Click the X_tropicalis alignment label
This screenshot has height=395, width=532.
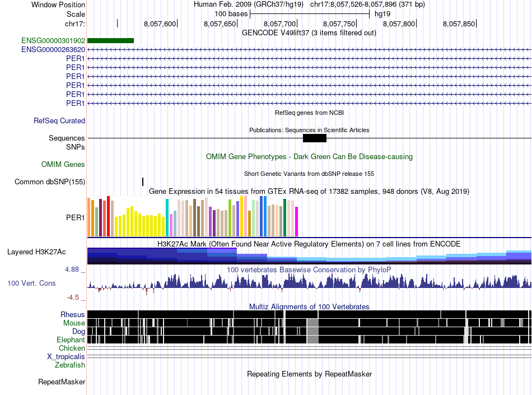pyautogui.click(x=66, y=357)
